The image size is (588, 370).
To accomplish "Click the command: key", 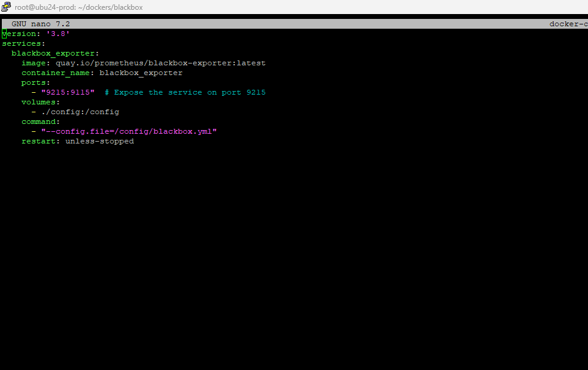I will click(40, 122).
